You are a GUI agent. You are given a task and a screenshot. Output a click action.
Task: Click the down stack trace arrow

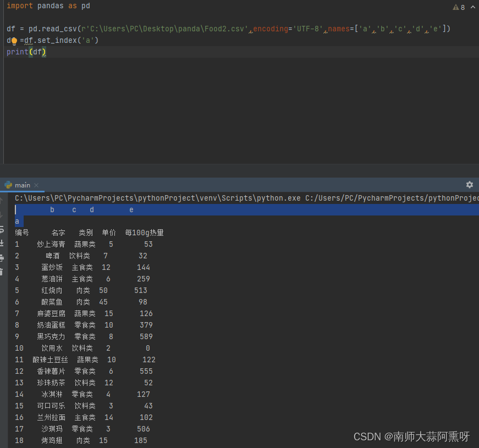2,215
